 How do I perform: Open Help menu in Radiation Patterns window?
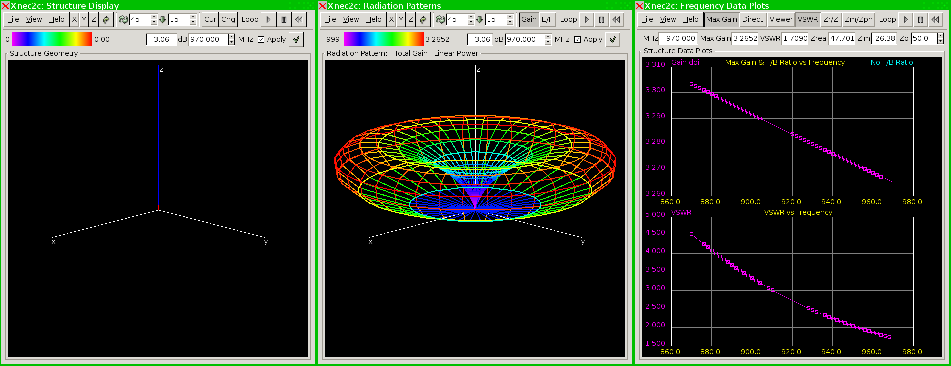(374, 19)
